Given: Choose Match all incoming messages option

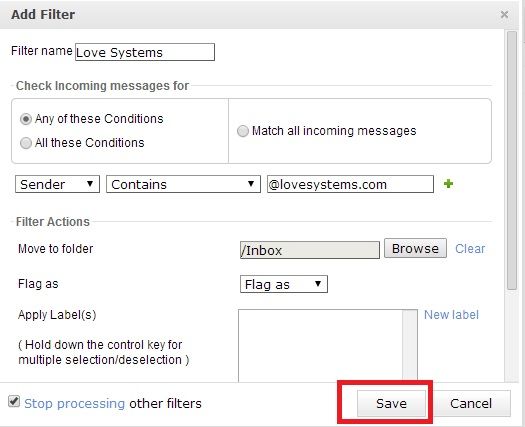Looking at the screenshot, I should pyautogui.click(x=243, y=131).
